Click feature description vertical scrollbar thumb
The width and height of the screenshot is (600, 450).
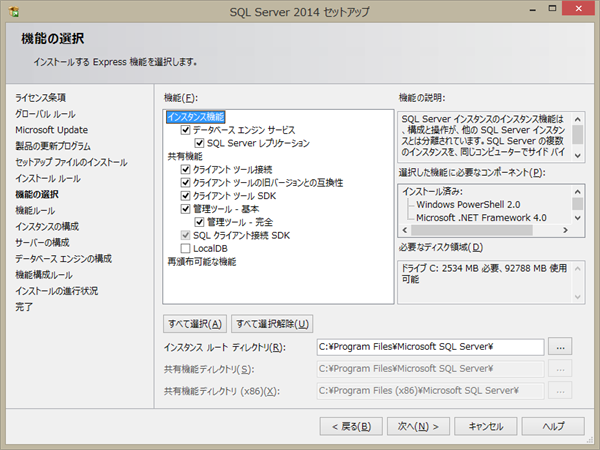pos(578,134)
